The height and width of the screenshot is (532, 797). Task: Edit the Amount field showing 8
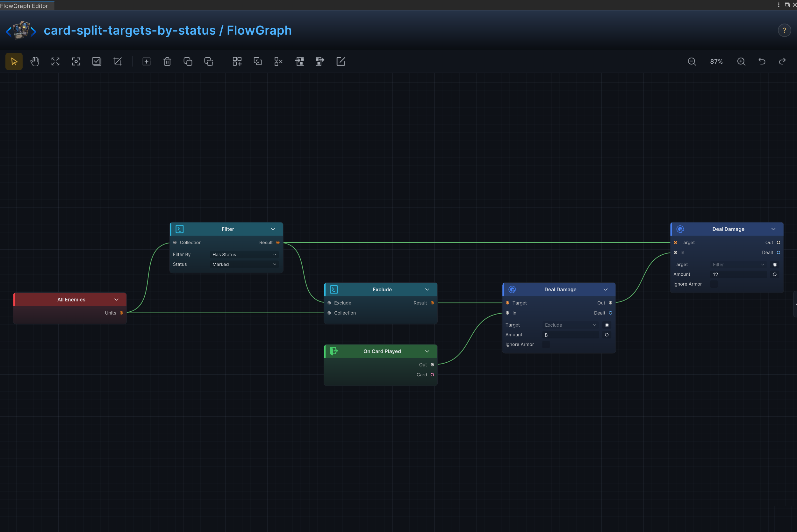(x=571, y=335)
